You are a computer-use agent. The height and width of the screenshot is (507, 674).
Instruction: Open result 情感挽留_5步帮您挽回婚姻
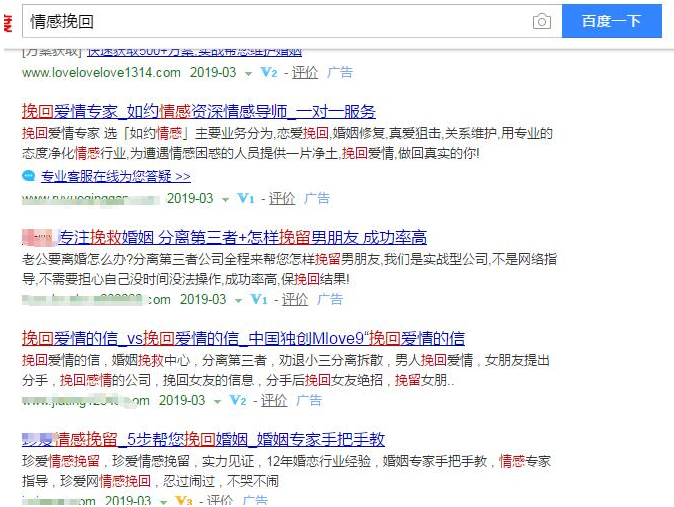pyautogui.click(x=203, y=439)
